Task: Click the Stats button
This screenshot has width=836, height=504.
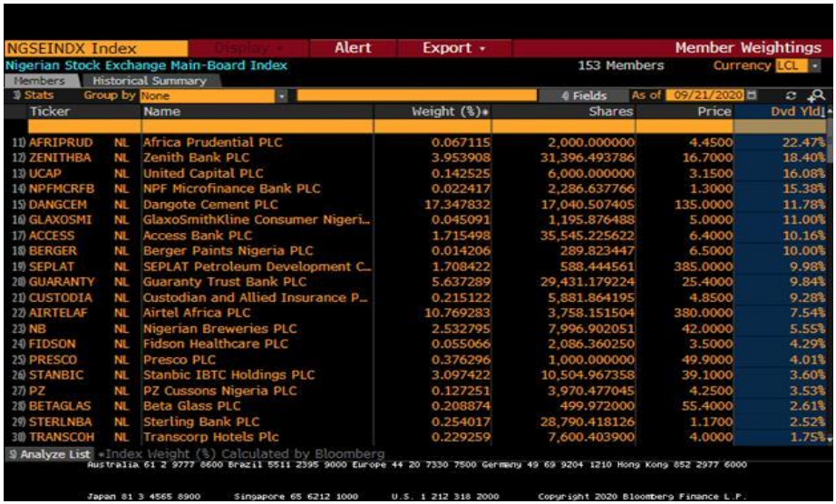Action: [34, 95]
